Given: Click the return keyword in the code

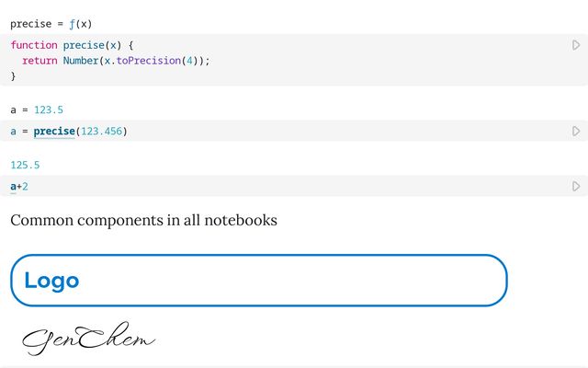Looking at the screenshot, I should tap(40, 61).
